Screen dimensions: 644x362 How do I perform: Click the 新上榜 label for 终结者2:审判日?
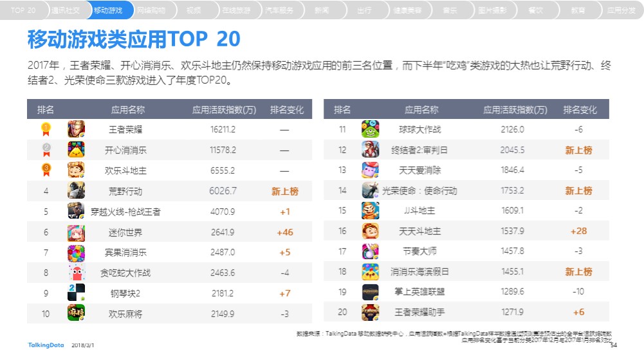(x=578, y=150)
